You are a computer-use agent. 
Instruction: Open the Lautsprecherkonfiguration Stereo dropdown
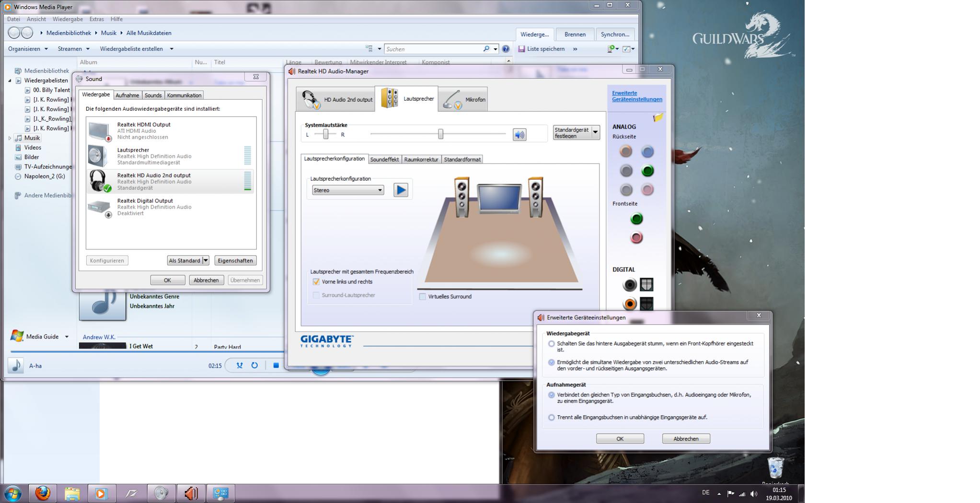coord(348,190)
